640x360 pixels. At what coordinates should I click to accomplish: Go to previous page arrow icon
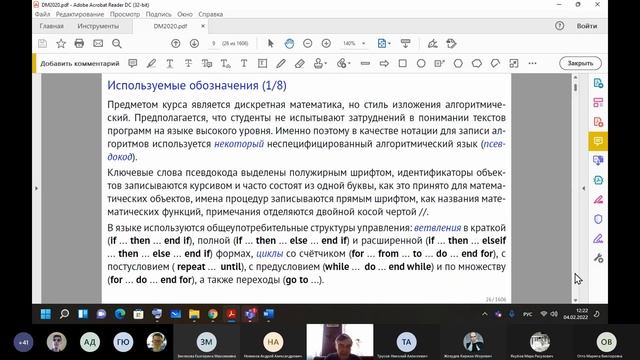(x=176, y=43)
